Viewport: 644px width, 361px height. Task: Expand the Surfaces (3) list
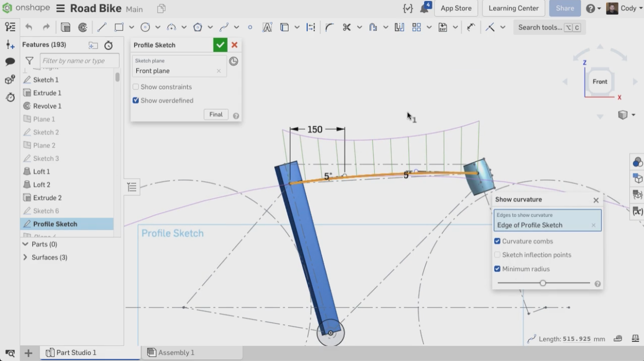coord(25,258)
